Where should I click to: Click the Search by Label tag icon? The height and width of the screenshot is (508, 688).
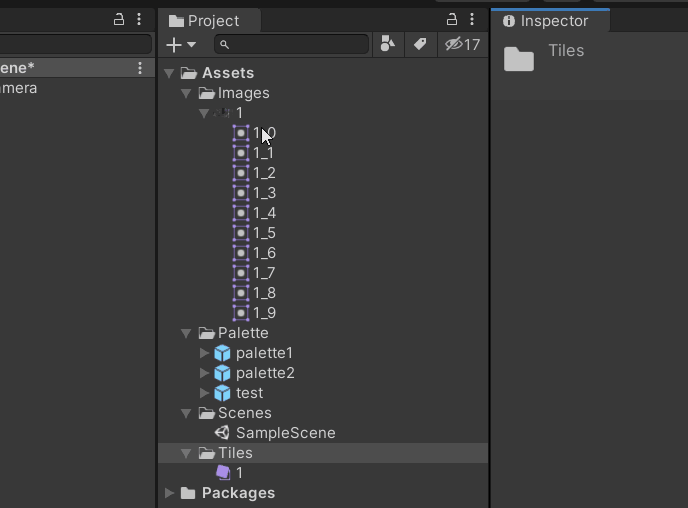click(420, 44)
